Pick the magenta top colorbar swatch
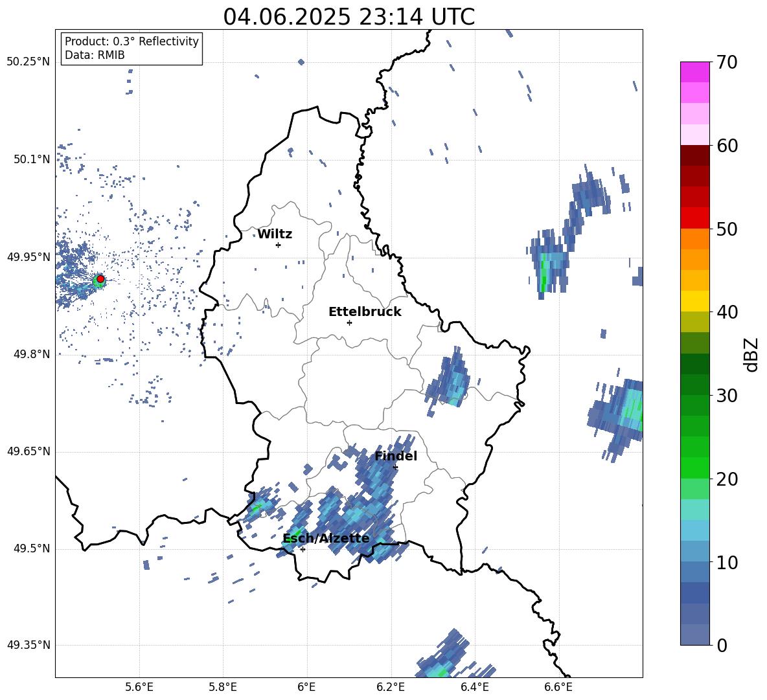 [x=694, y=72]
